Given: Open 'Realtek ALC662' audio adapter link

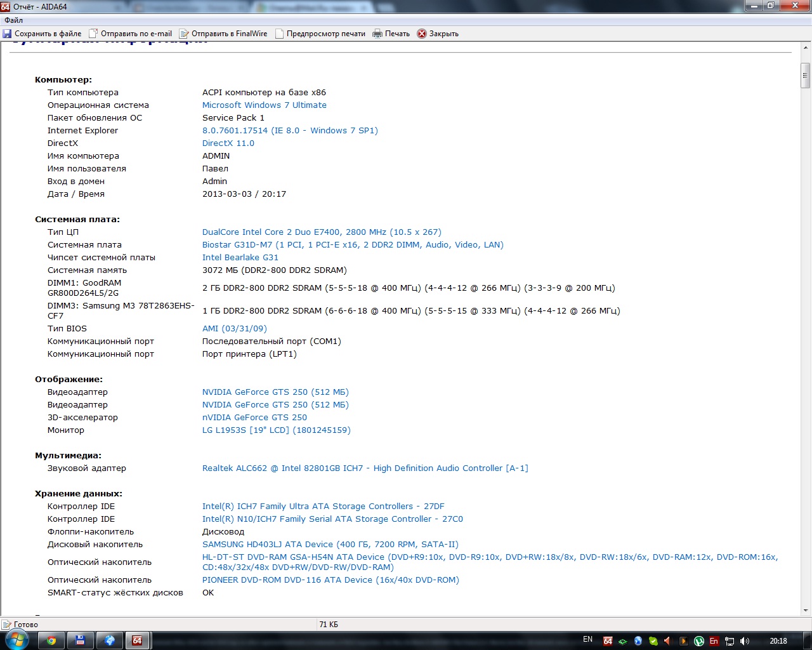Looking at the screenshot, I should click(365, 468).
